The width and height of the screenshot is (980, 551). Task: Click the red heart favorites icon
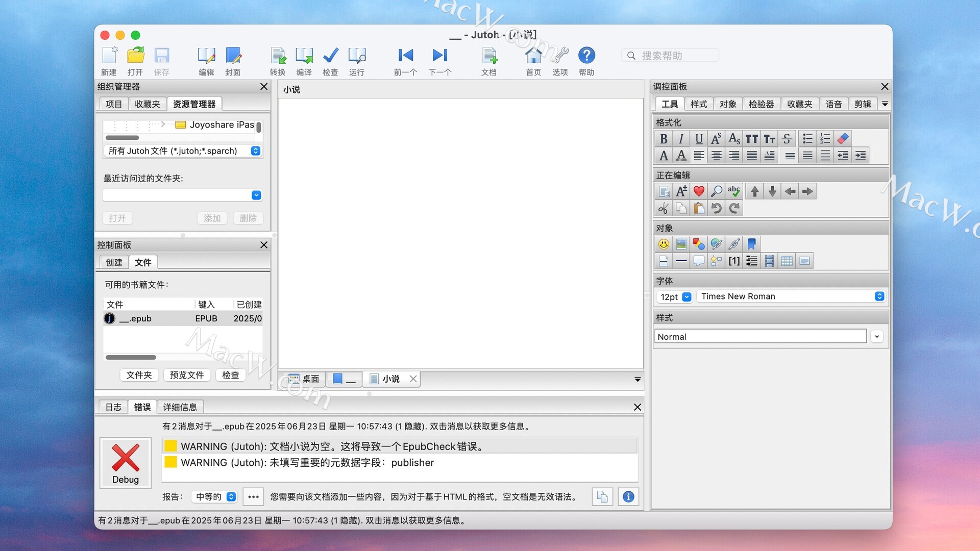(699, 191)
